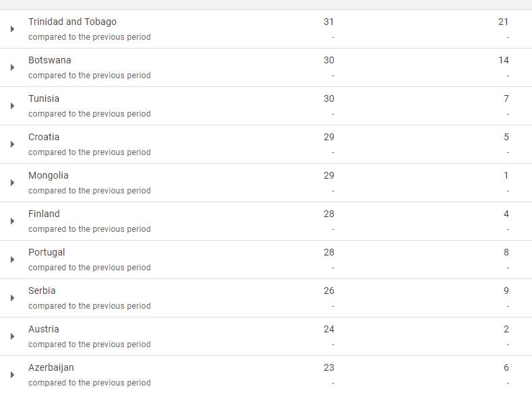Click Serbia's value 26 cell
The image size is (532, 393).
[328, 291]
